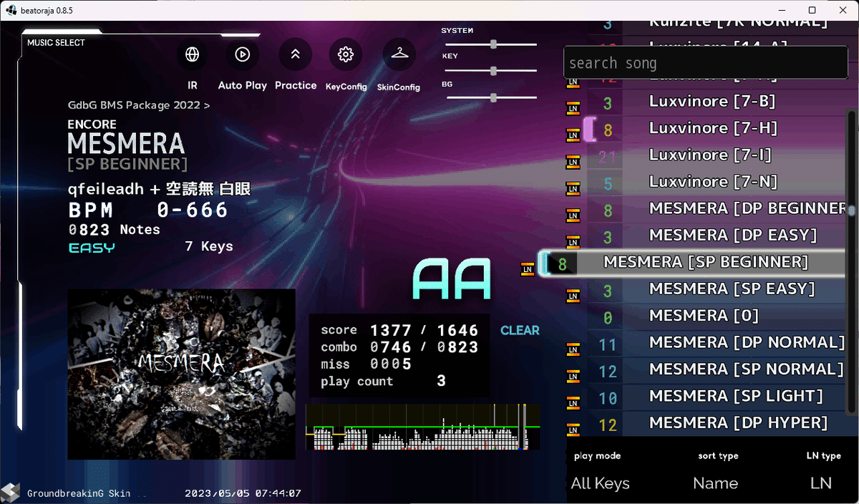This screenshot has height=504, width=859.
Task: Open Practice mode via its icon
Action: click(296, 54)
